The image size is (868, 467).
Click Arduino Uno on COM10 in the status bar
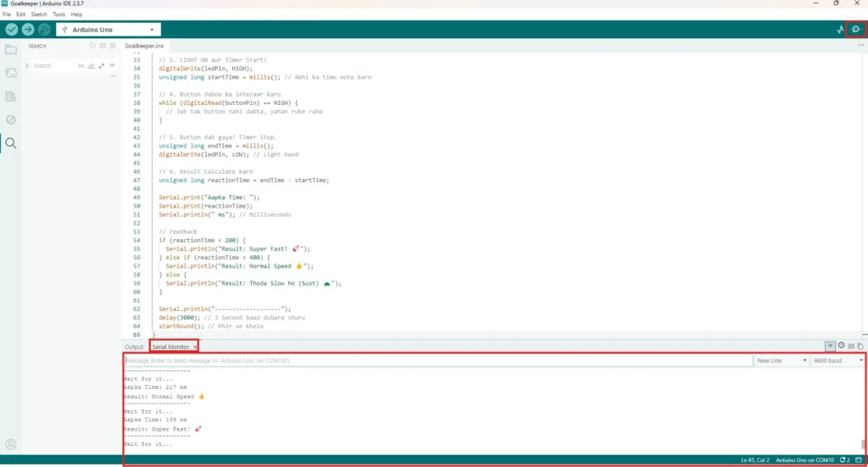(804, 460)
